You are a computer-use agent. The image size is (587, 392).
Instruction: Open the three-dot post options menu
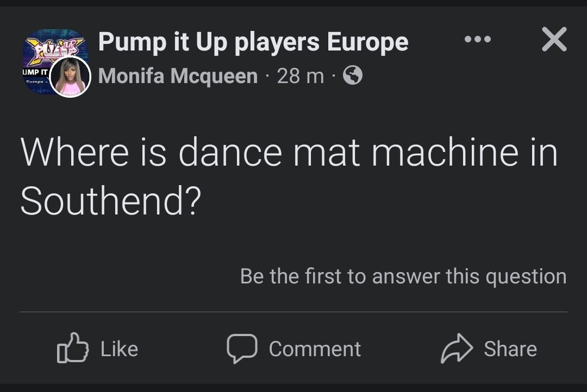[x=478, y=40]
